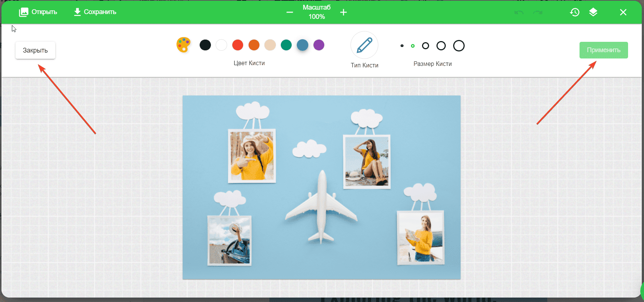This screenshot has height=302, width=644.
Task: Click Открыть to open an image
Action: tap(38, 12)
